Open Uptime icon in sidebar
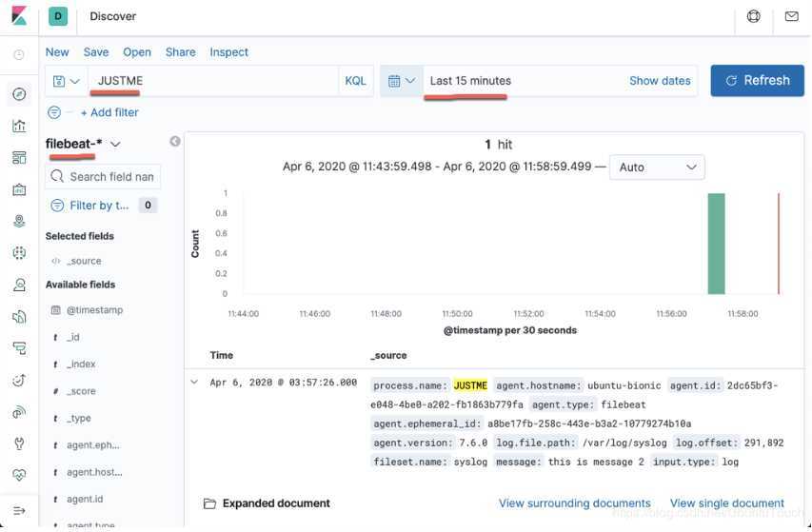Image resolution: width=812 pixels, height=532 pixels. 19,381
